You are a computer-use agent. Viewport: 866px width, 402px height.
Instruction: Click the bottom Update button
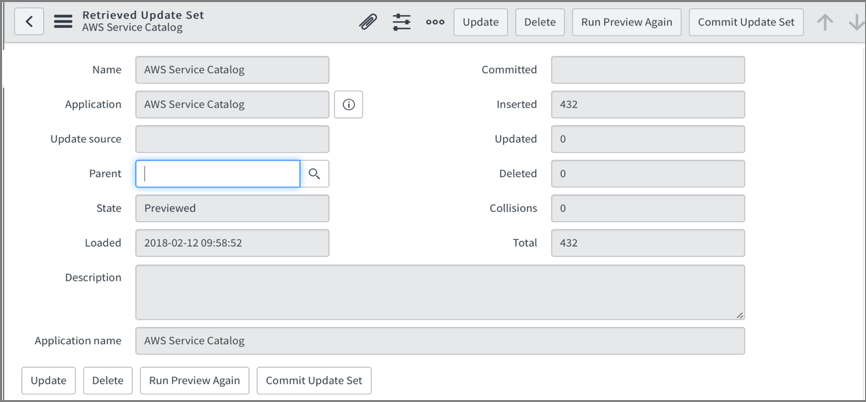coord(49,380)
